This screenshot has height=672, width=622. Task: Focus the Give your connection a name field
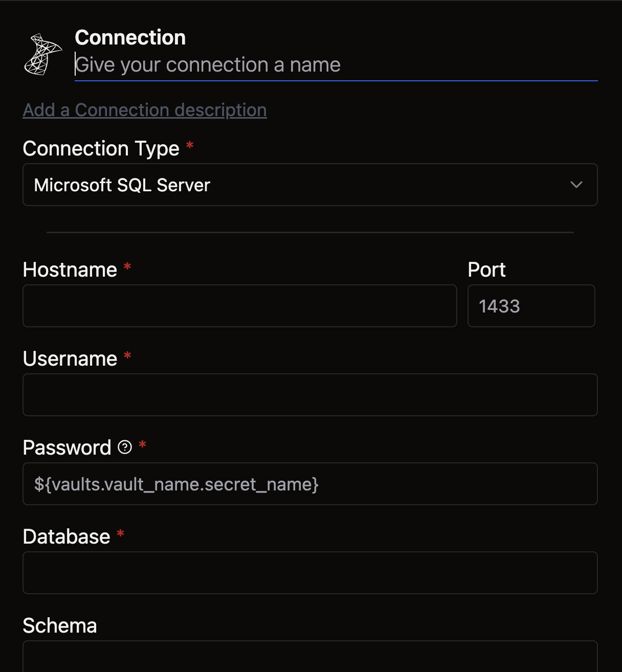(x=336, y=65)
